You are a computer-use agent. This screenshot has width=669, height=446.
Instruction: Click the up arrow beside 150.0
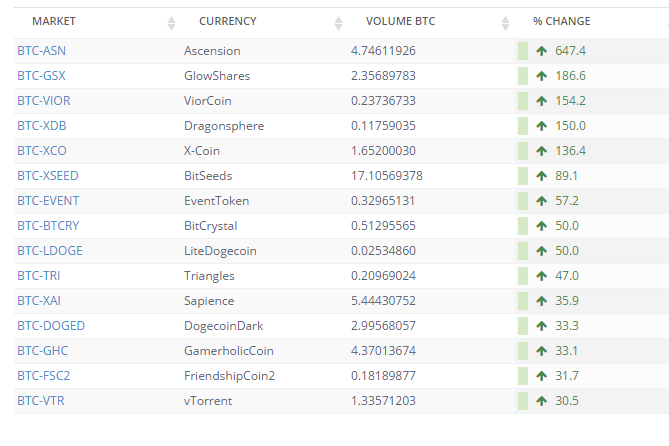pyautogui.click(x=541, y=126)
